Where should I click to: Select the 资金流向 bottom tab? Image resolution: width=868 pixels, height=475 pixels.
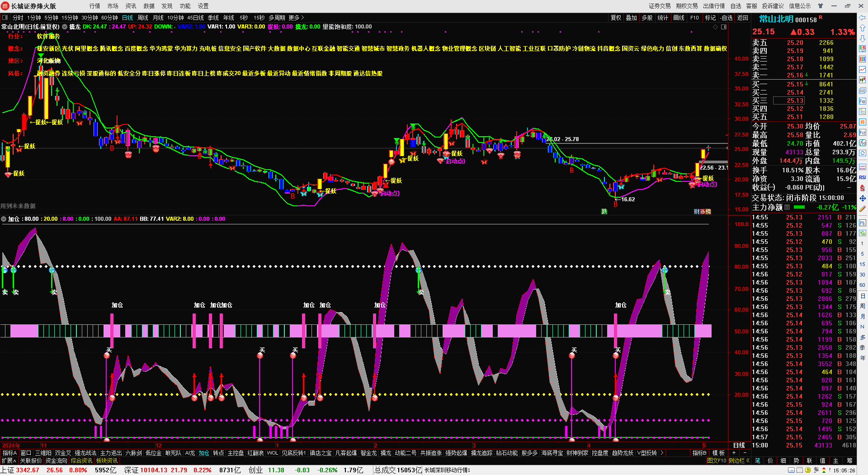[57, 461]
